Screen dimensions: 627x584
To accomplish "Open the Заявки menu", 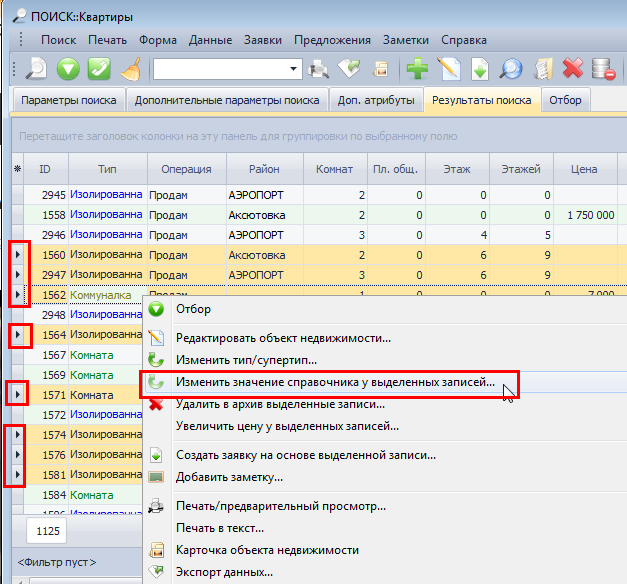I will 262,40.
